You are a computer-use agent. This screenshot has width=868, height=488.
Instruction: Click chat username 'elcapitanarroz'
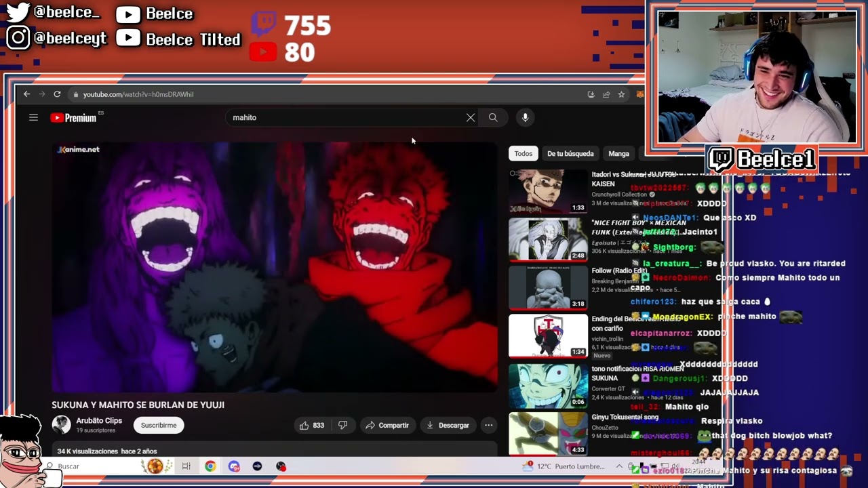(x=661, y=333)
